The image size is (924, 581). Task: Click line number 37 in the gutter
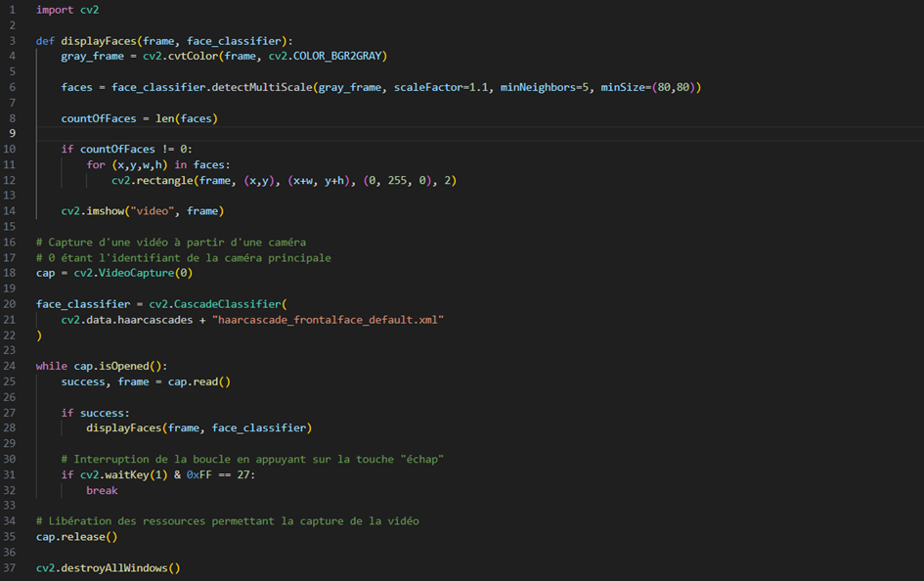(x=10, y=568)
